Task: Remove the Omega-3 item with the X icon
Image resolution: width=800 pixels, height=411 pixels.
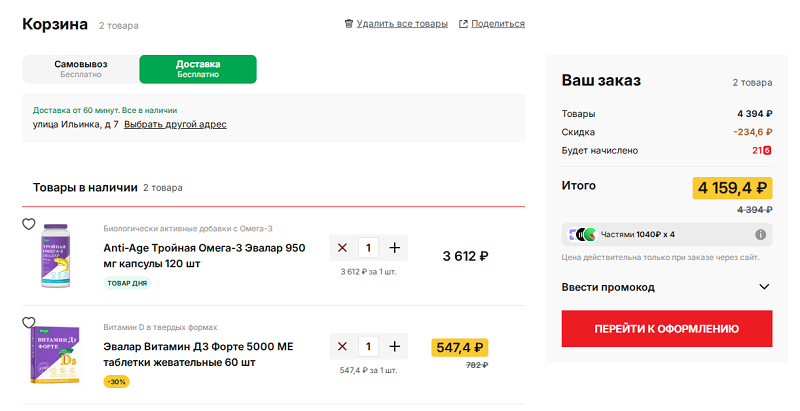Action: coord(342,248)
